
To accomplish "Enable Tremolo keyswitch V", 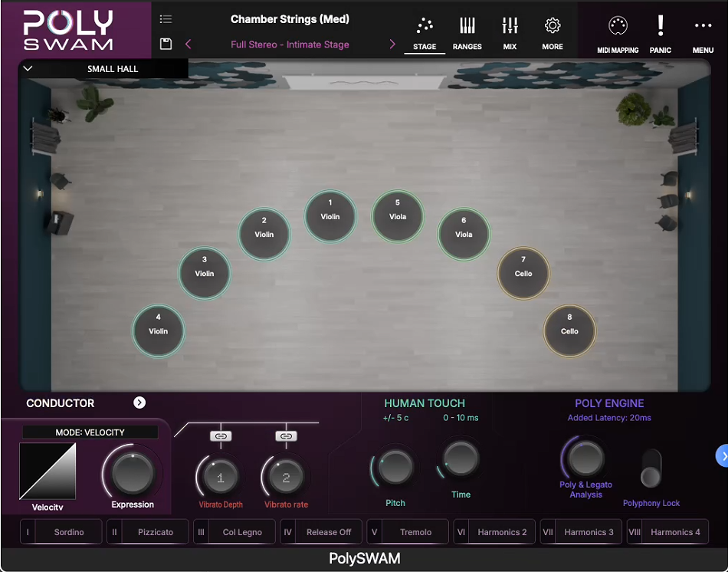I will coord(408,531).
